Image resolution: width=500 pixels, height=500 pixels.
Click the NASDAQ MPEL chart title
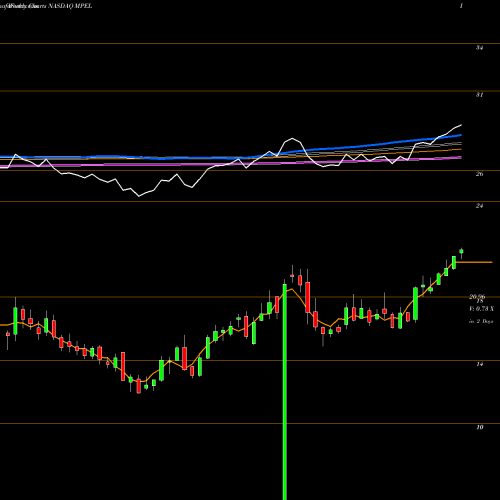[x=70, y=6]
